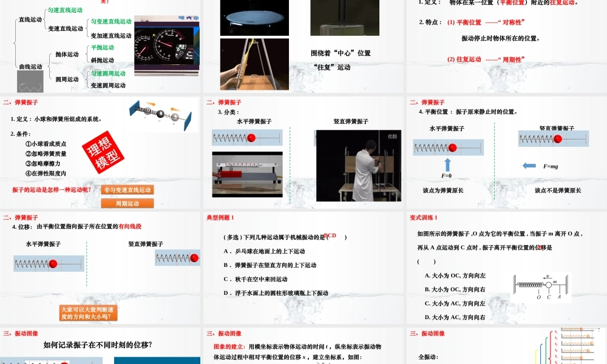Image resolution: width=607 pixels, height=364 pixels.
Task: Select the red line (2) 往复运动 “周期性”
Action: 486,59
